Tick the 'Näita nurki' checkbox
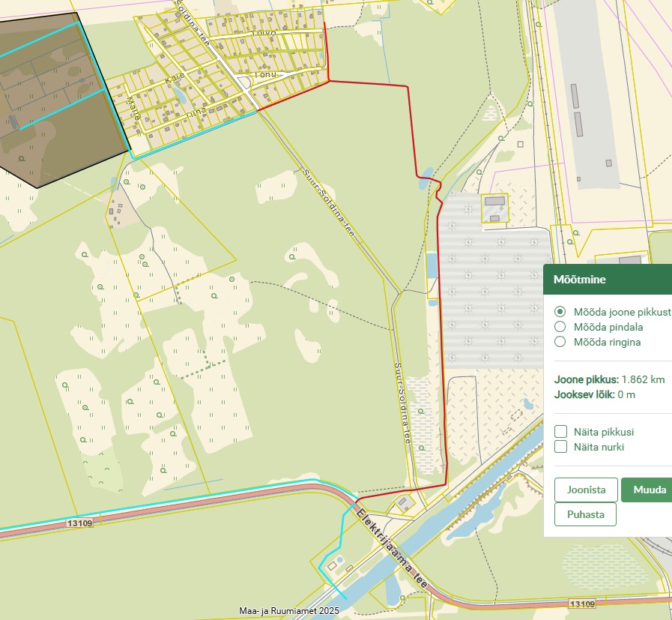672x620 pixels. point(560,447)
